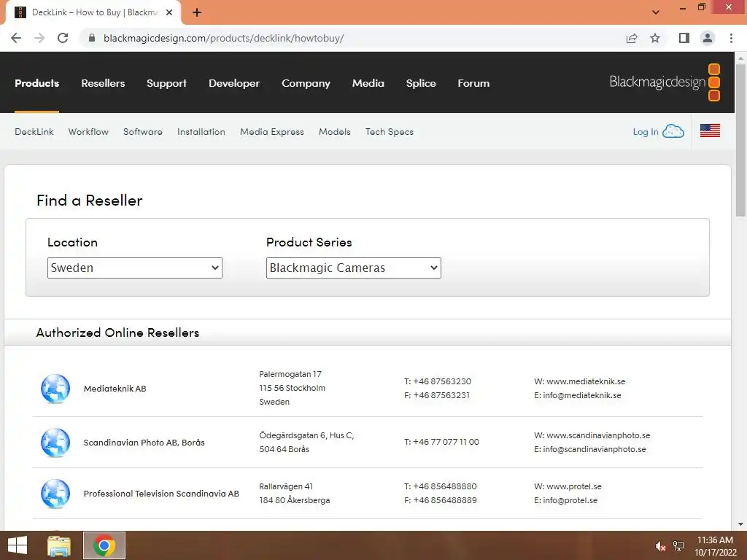The width and height of the screenshot is (747, 560).
Task: Close the DeckLink How to Buy tab
Action: click(169, 12)
